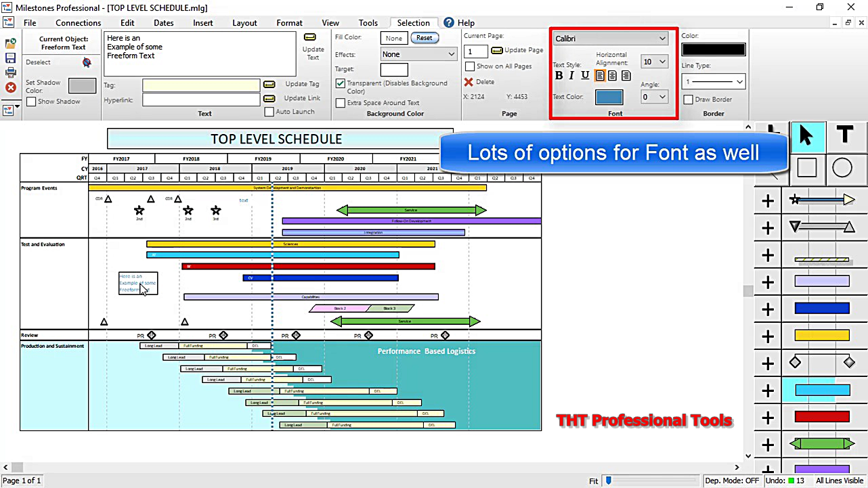Click plus beside star-to-arrow bar
Viewport: 868px width, 488px height.
(x=768, y=201)
